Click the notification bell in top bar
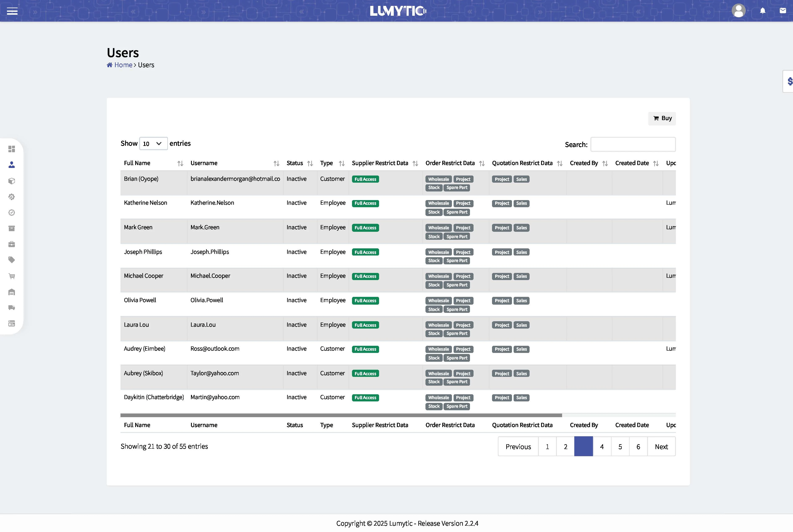The height and width of the screenshot is (532, 793). [x=763, y=10]
